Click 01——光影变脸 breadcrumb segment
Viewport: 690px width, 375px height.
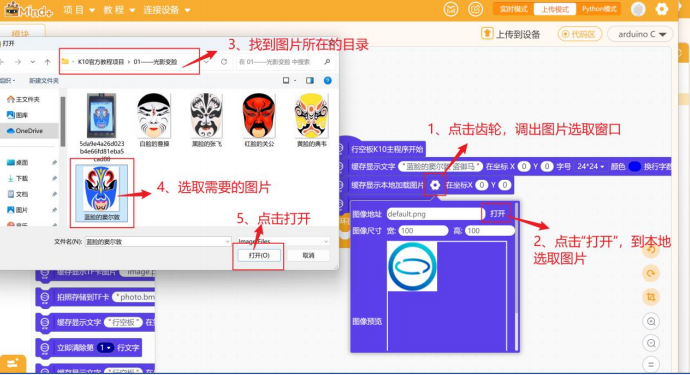[155, 62]
